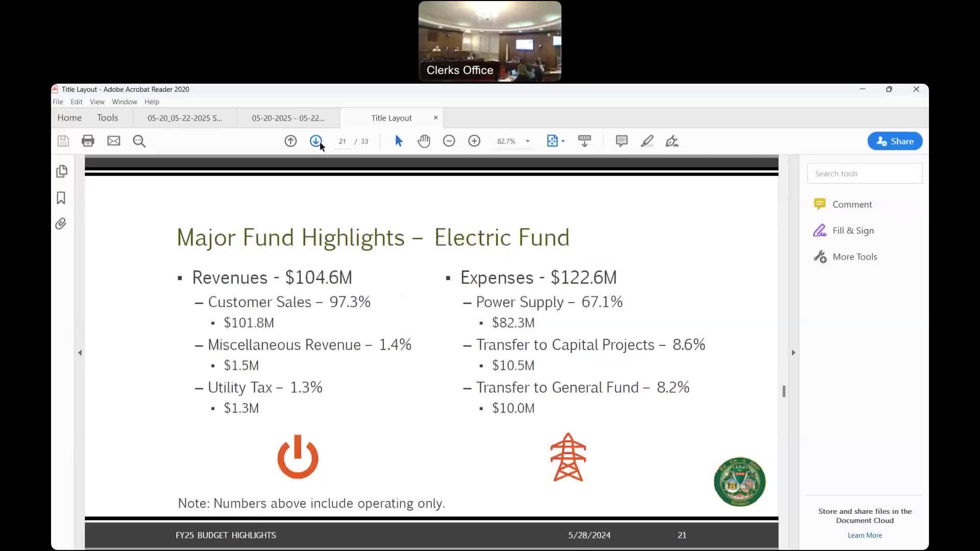Click the Print file icon
This screenshot has height=551, width=980.
coord(88,141)
